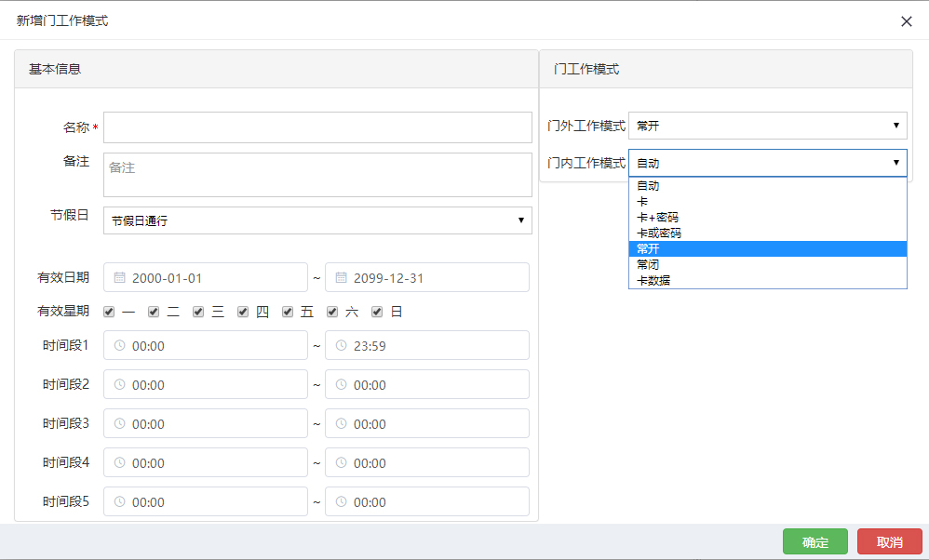Click the green 确定 button
Screen dimensions: 929x560
click(815, 541)
